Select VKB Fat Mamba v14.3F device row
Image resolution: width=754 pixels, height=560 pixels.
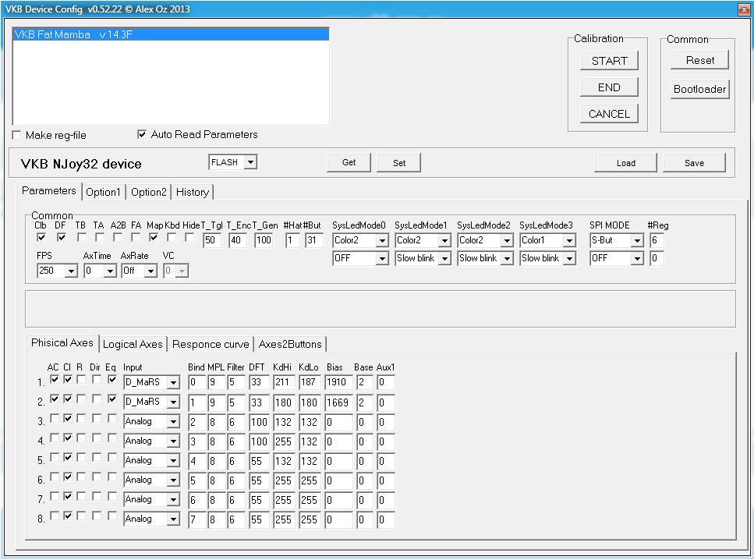[x=171, y=34]
